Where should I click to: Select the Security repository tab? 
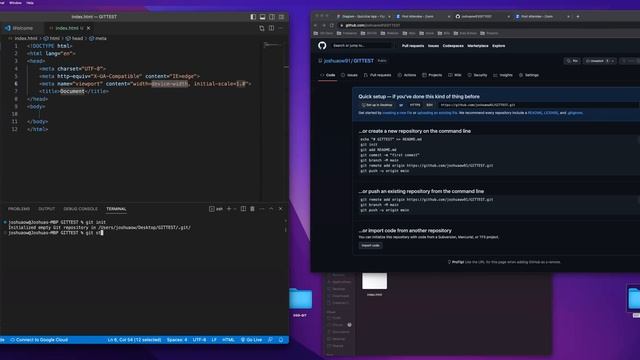tap(478, 76)
